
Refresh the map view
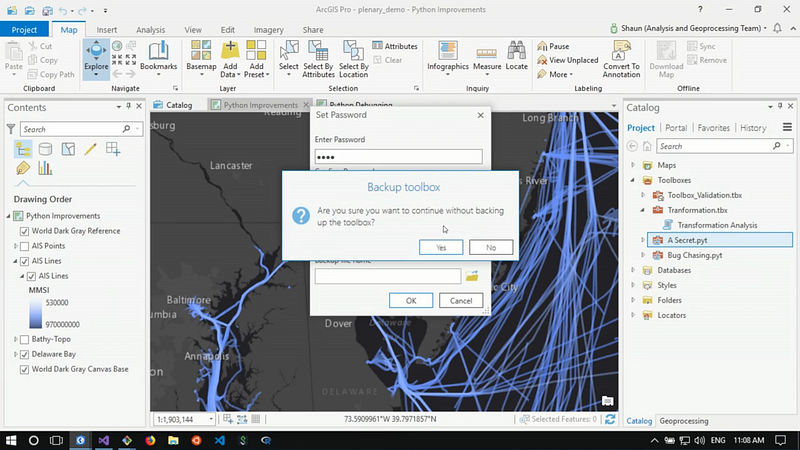(610, 419)
